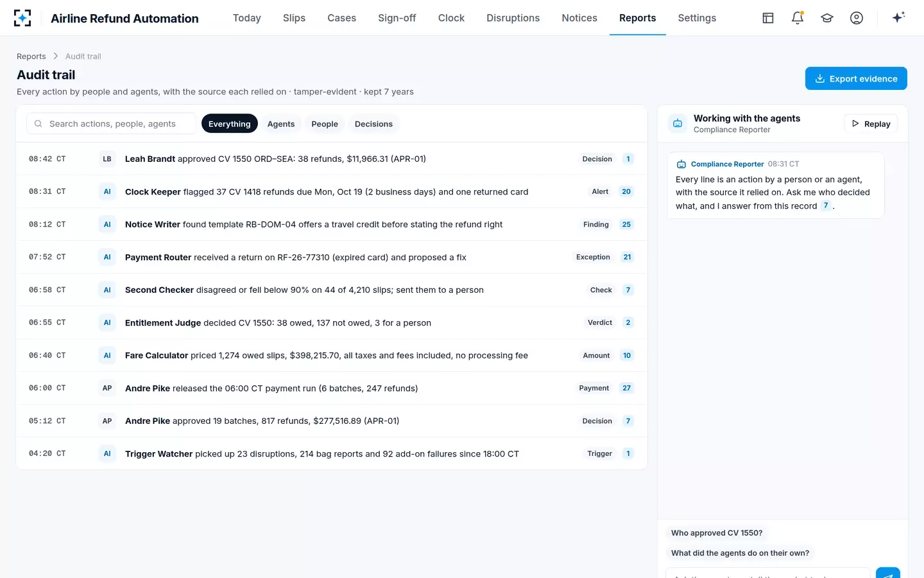Click the Fare Calculator priced 1,274 slips entry
The image size is (924, 578).
tap(332, 355)
